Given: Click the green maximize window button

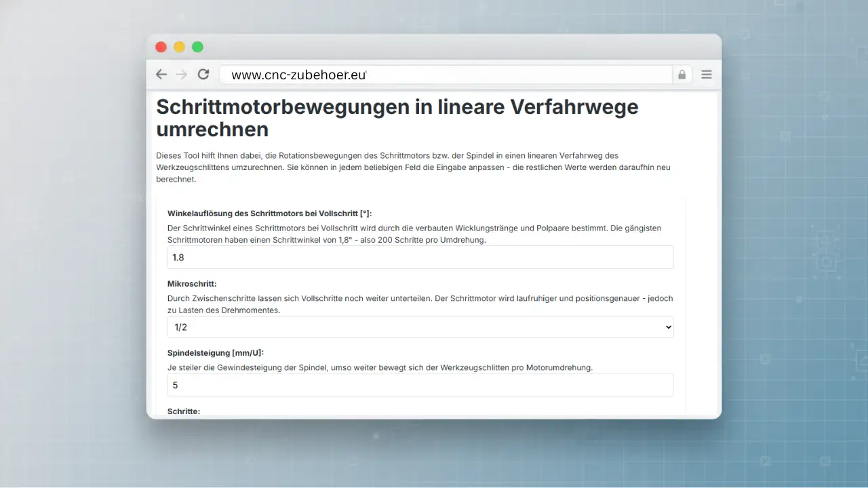Looking at the screenshot, I should pyautogui.click(x=197, y=47).
